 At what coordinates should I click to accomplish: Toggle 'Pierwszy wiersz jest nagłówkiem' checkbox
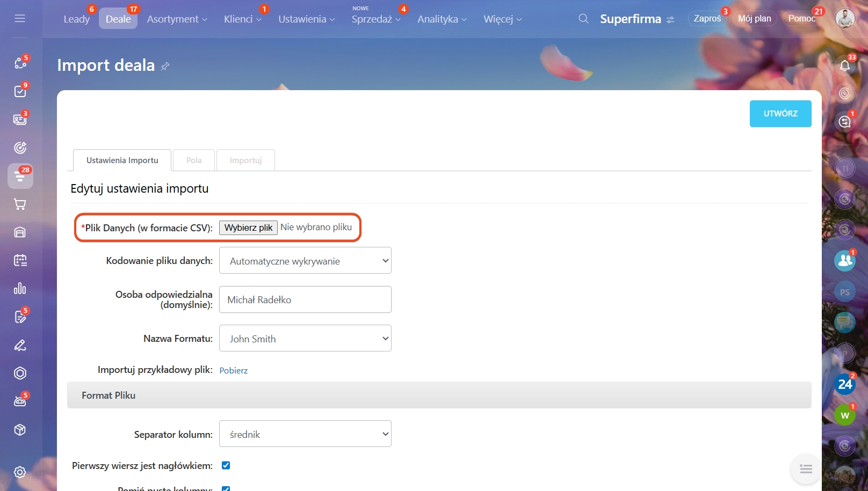pos(226,465)
